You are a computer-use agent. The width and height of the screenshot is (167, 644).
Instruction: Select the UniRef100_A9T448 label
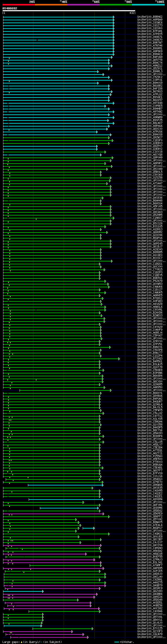pos(150,103)
